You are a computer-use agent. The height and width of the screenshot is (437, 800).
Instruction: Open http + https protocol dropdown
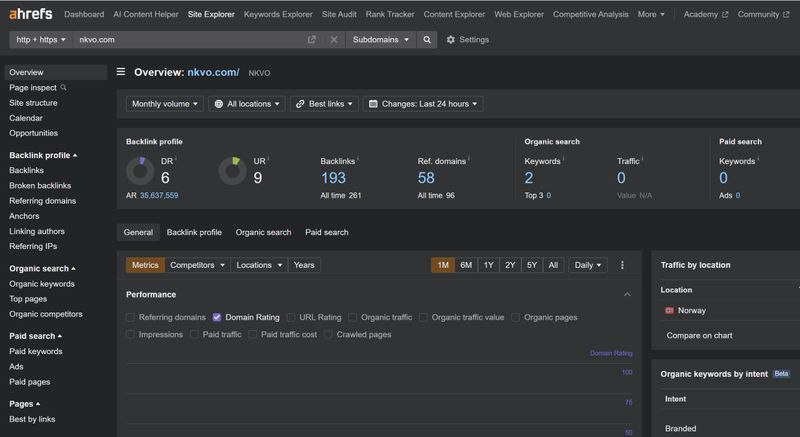[41, 39]
